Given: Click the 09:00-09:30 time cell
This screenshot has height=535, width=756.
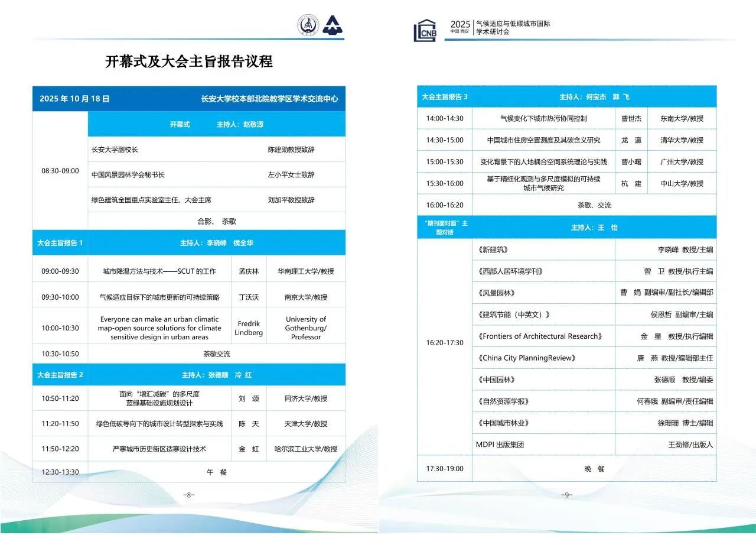Looking at the screenshot, I should tap(60, 271).
